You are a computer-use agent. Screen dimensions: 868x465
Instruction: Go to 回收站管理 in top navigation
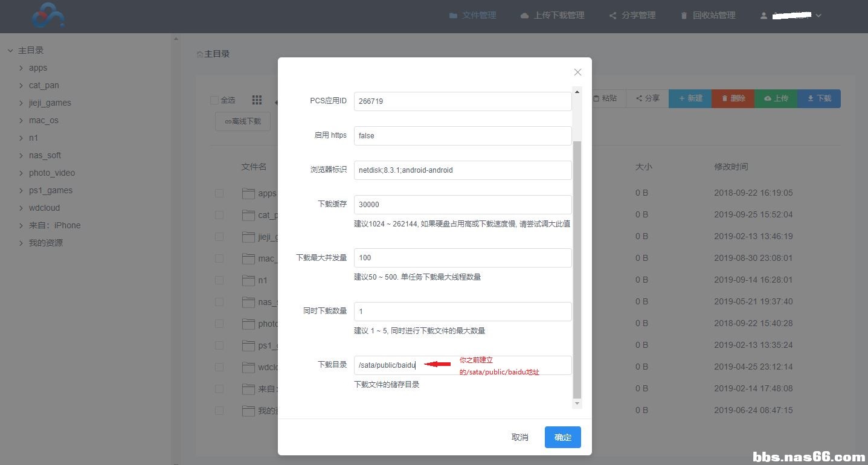(708, 15)
